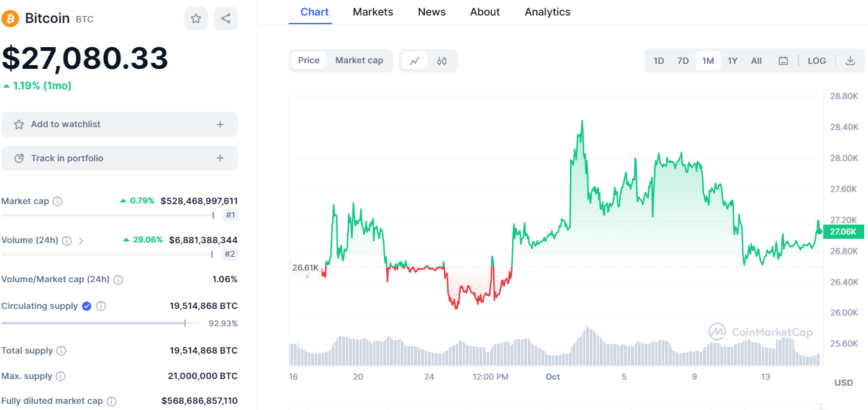Screen dimensions: 868x410
Task: Click the Circulating supply info icon
Action: [101, 306]
